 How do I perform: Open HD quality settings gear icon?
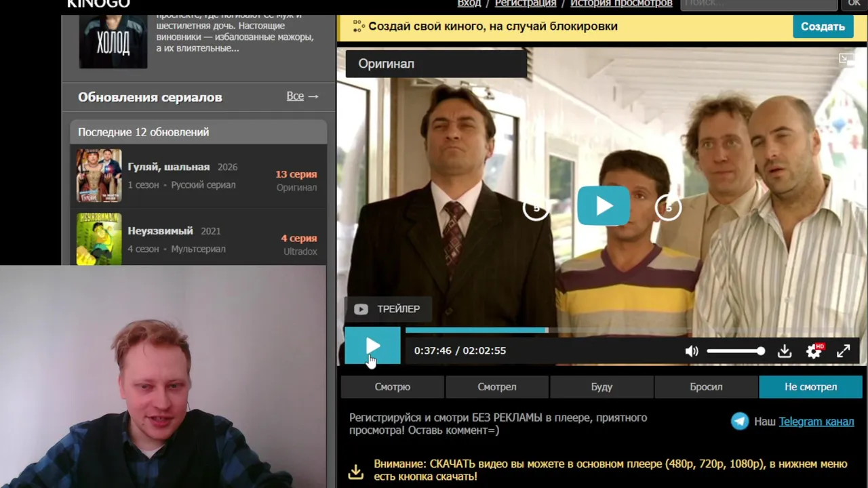(814, 351)
